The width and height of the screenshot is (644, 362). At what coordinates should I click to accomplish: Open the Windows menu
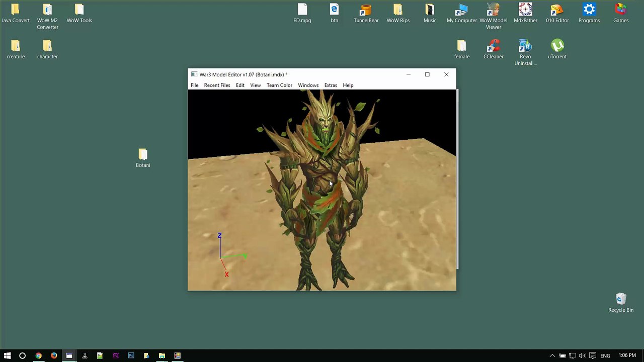[308, 85]
